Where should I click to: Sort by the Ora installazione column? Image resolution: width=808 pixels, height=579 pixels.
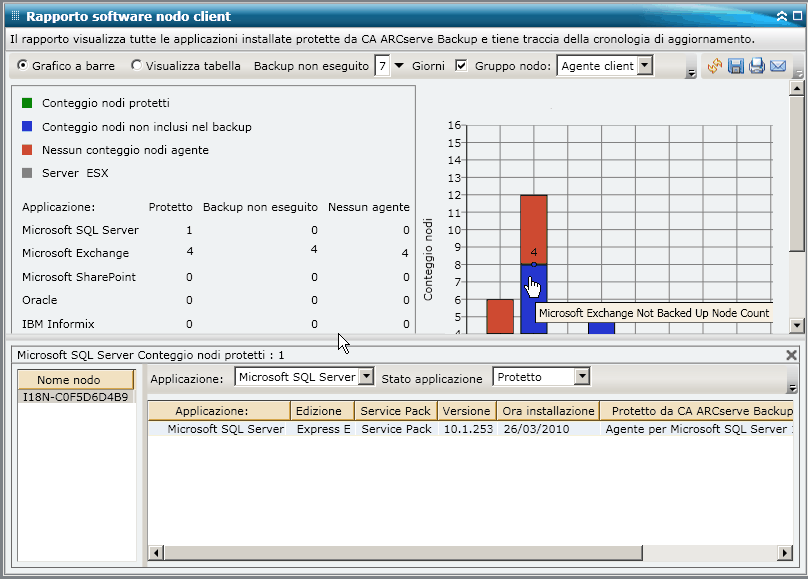click(x=547, y=410)
